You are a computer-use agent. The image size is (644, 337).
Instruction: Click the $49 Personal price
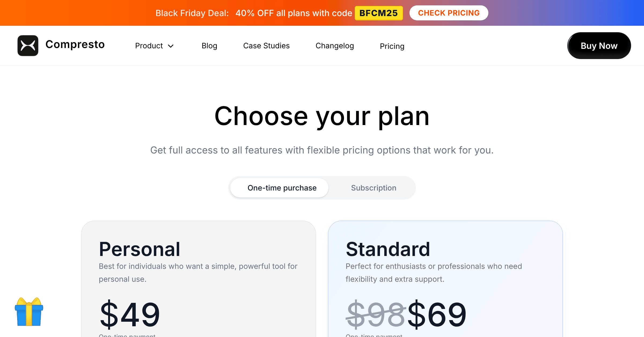click(130, 314)
